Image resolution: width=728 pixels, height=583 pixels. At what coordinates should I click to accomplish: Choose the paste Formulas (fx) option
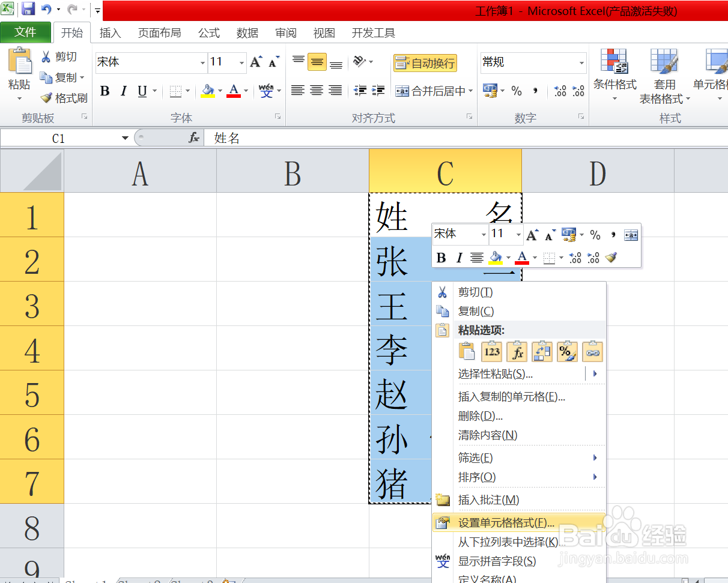point(517,351)
